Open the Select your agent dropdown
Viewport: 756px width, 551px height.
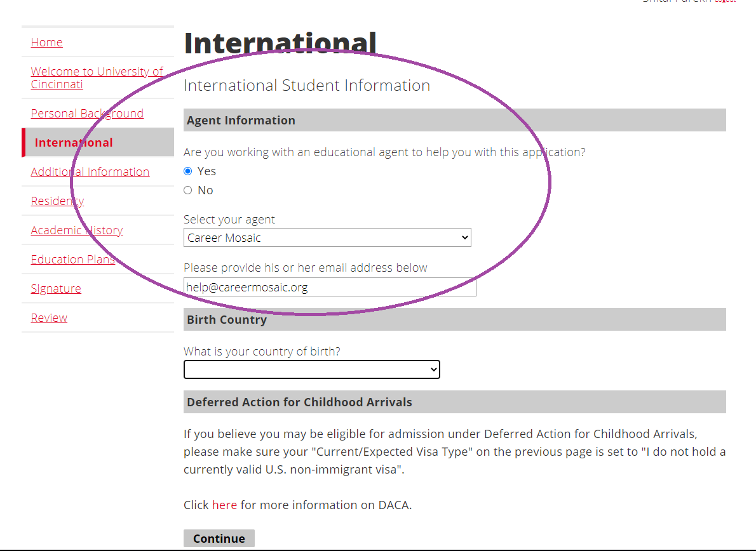pos(327,237)
